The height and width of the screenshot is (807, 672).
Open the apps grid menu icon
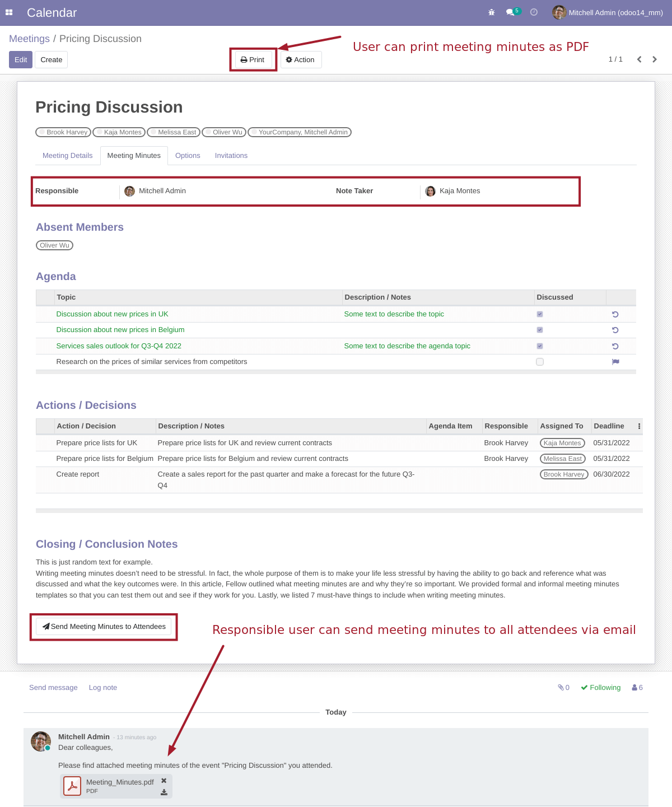tap(9, 12)
